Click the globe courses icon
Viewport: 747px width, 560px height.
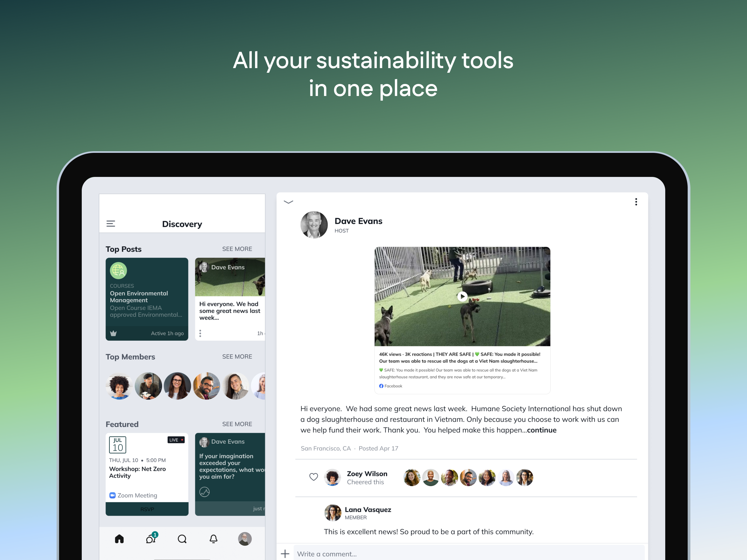pos(118,270)
